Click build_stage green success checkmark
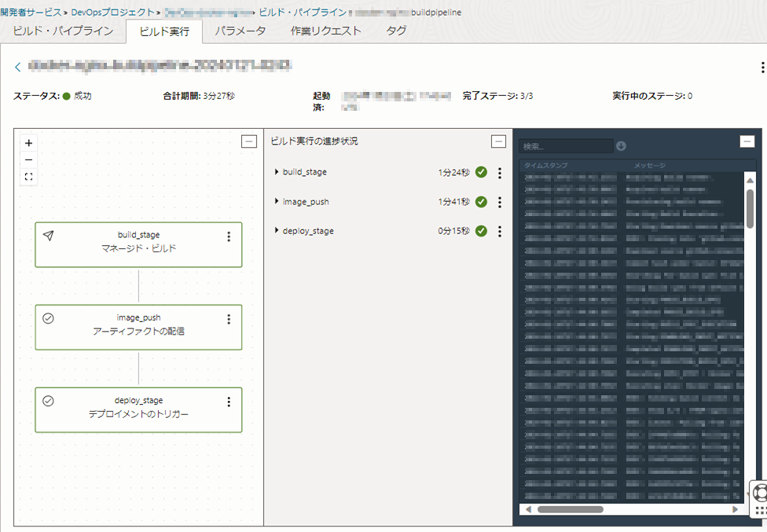767x532 pixels. pyautogui.click(x=481, y=172)
